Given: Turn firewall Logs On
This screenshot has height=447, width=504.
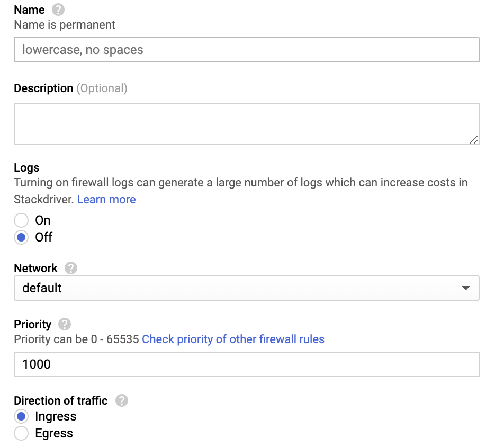Looking at the screenshot, I should (x=21, y=220).
